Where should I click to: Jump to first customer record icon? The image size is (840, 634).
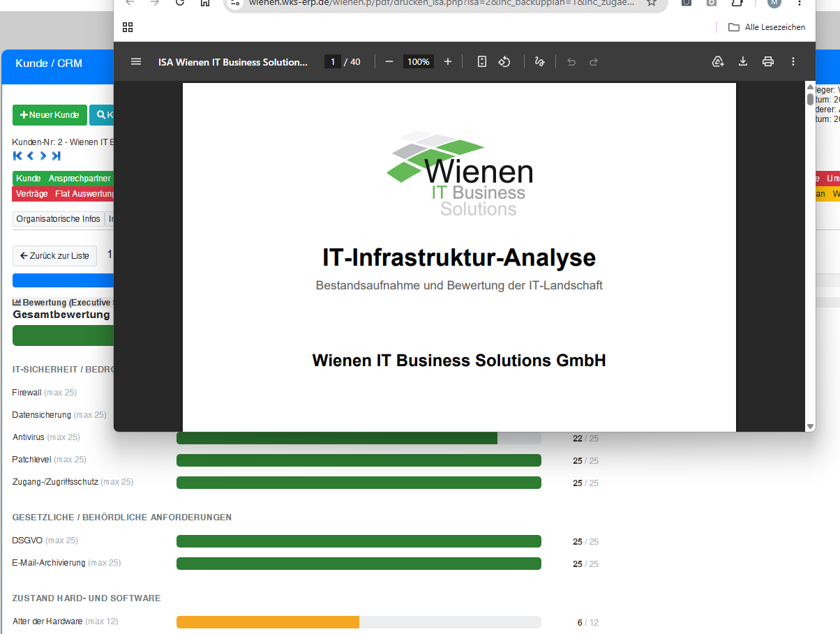(x=18, y=156)
